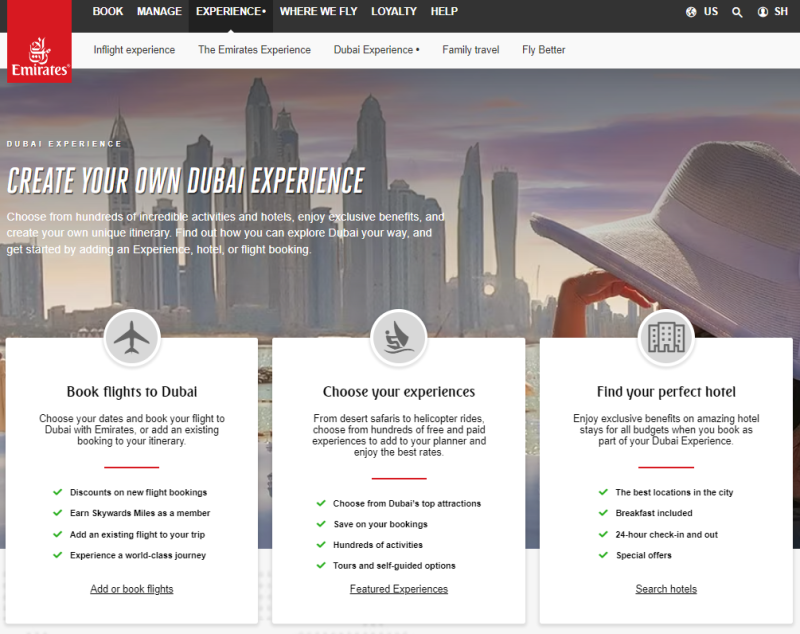Click the 'Choose your experiences' heading

click(399, 392)
